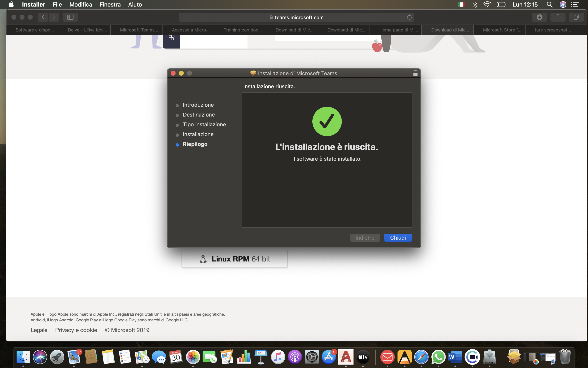Open Numbers from the Dock

pos(244,357)
